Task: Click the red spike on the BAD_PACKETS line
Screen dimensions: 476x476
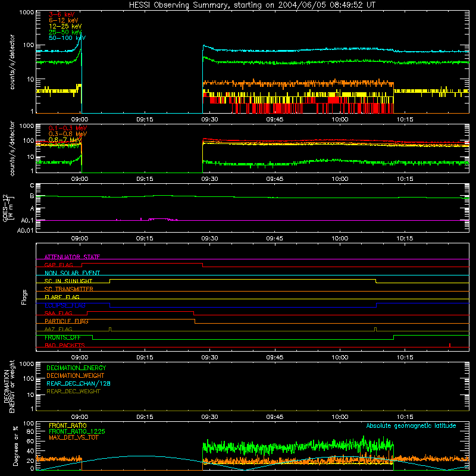Action: tap(450, 345)
